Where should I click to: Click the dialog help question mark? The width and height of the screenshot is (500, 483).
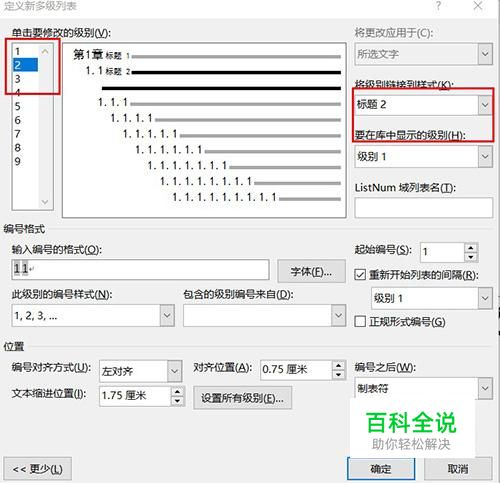(x=438, y=5)
